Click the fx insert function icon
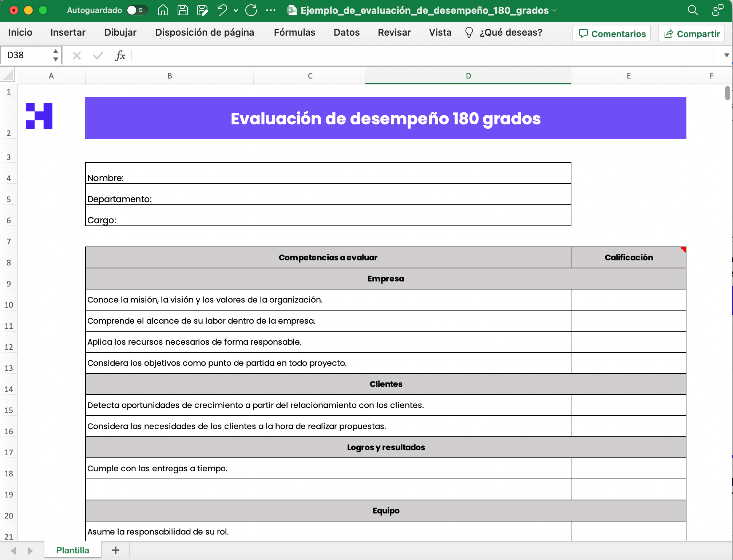This screenshot has width=733, height=560. coord(120,56)
